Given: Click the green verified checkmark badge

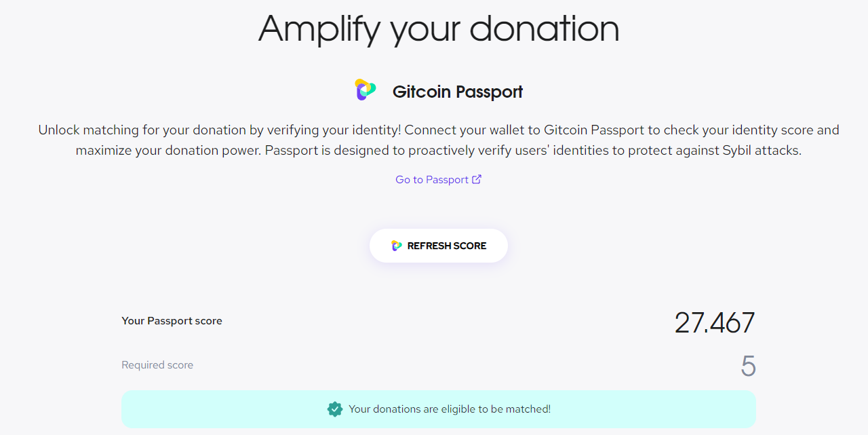Looking at the screenshot, I should [x=335, y=409].
